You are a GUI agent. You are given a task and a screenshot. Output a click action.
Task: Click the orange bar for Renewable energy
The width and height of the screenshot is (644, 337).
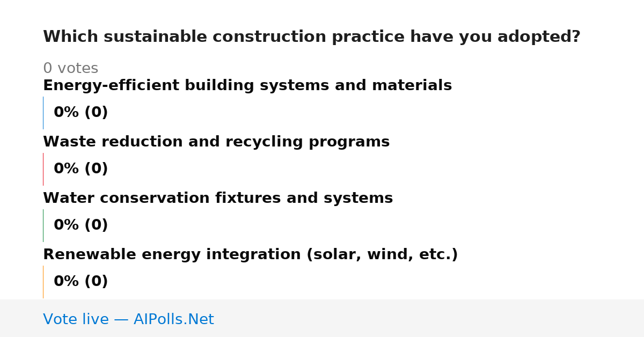[x=43, y=282]
